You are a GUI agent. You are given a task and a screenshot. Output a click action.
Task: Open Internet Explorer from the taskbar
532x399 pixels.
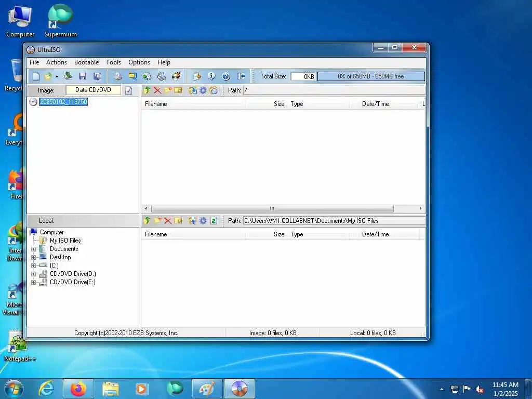[x=46, y=389]
